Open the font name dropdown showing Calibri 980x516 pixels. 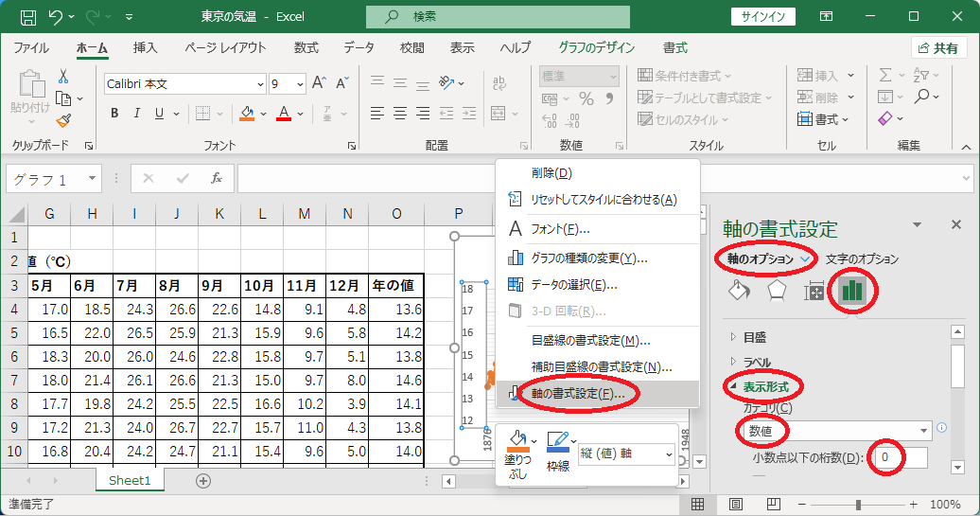261,84
